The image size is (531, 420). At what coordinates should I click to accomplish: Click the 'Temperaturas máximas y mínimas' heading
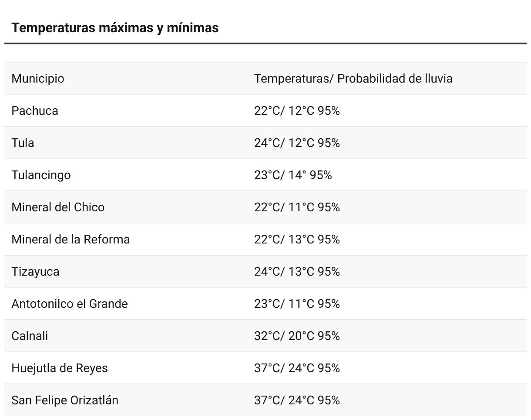(115, 28)
